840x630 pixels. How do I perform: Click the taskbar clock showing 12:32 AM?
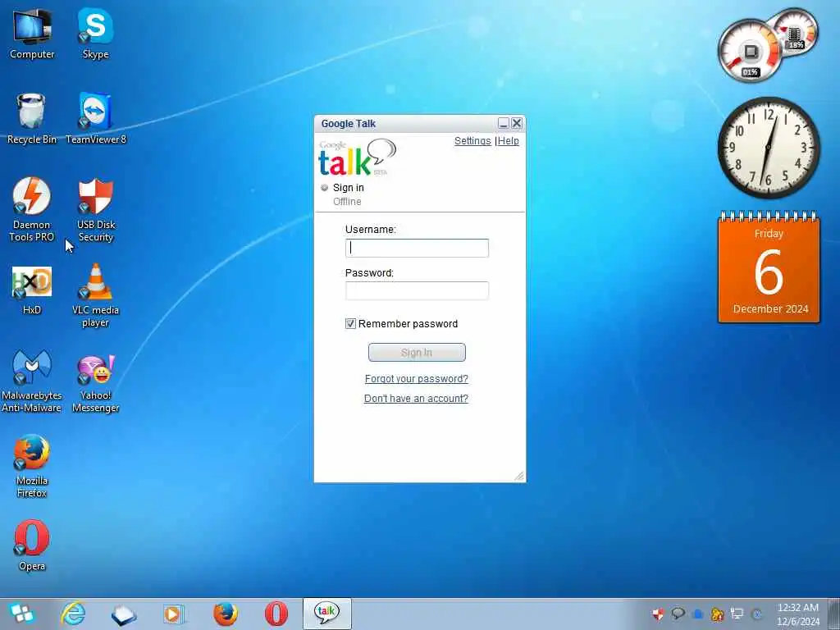798,614
